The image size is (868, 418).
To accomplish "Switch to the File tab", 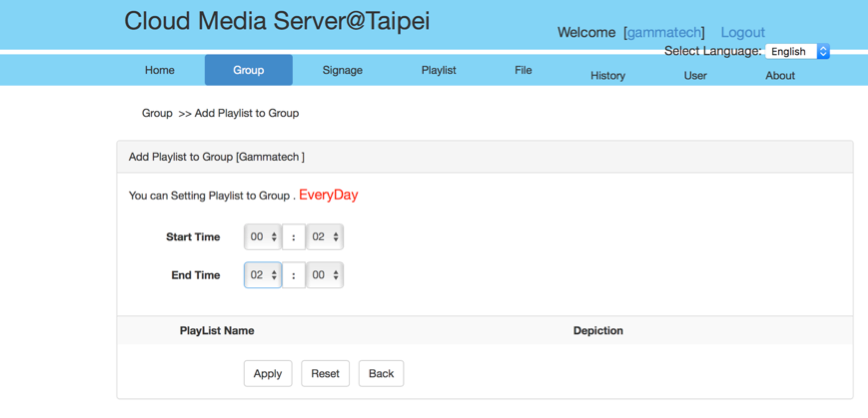I will pyautogui.click(x=523, y=70).
